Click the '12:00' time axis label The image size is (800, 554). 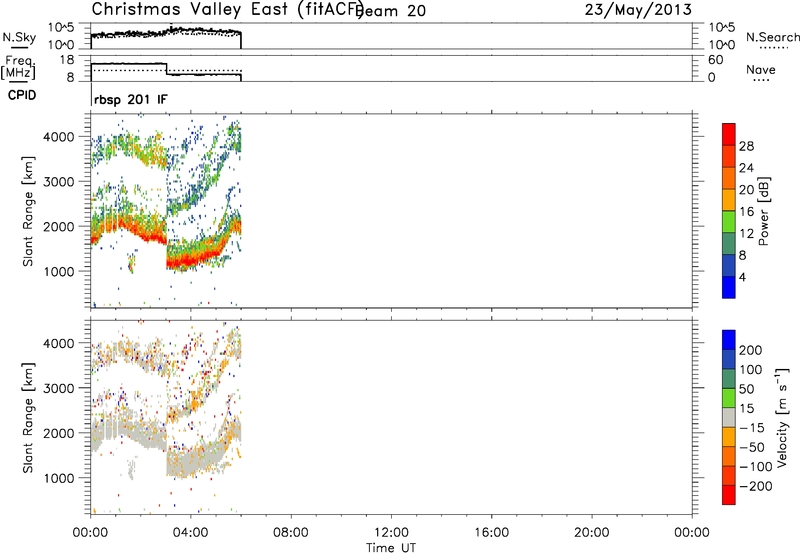pyautogui.click(x=391, y=533)
